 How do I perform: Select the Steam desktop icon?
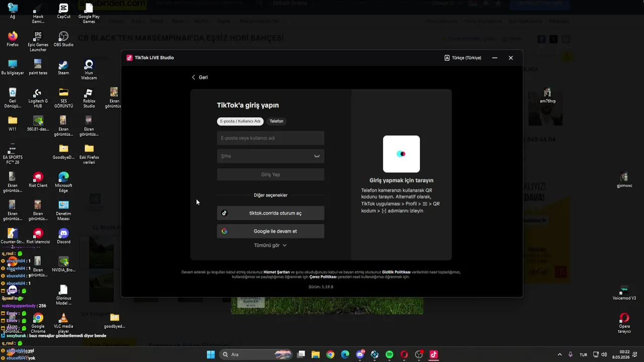click(63, 67)
